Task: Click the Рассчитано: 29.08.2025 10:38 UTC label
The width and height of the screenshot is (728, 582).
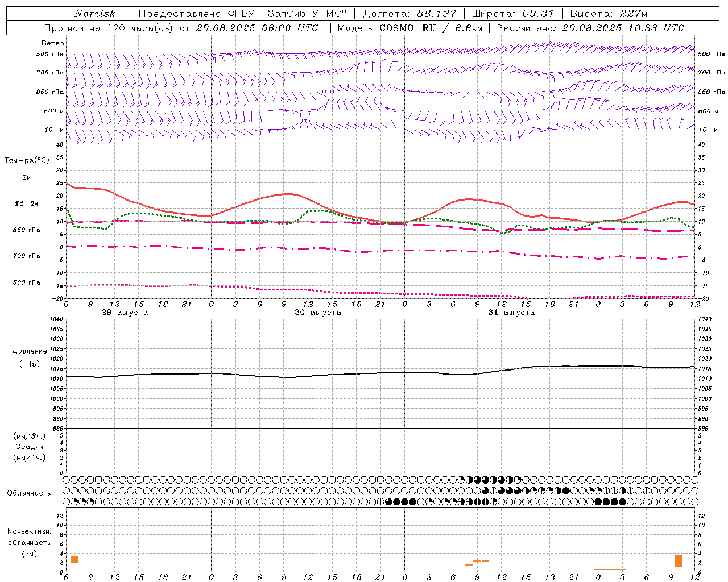Action: tap(590, 28)
